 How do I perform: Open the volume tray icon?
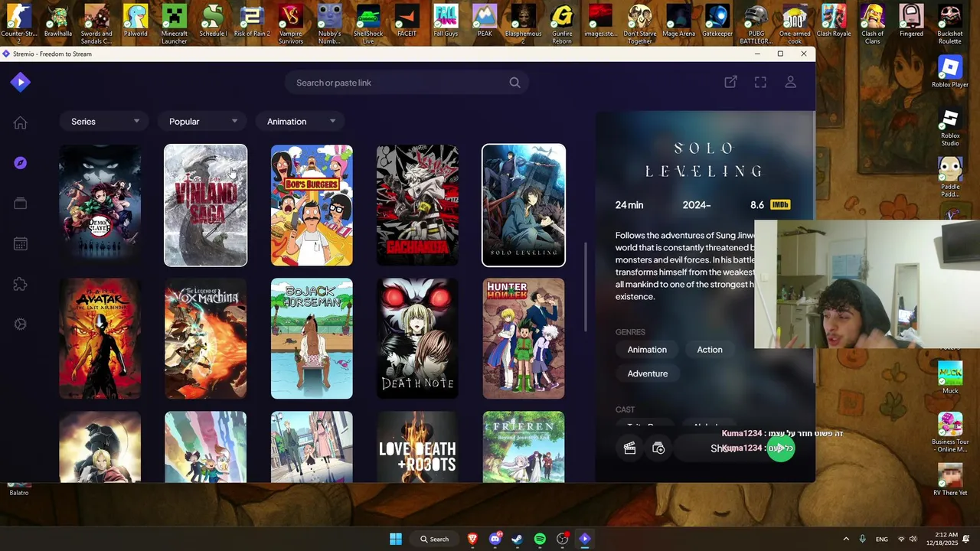(x=913, y=539)
